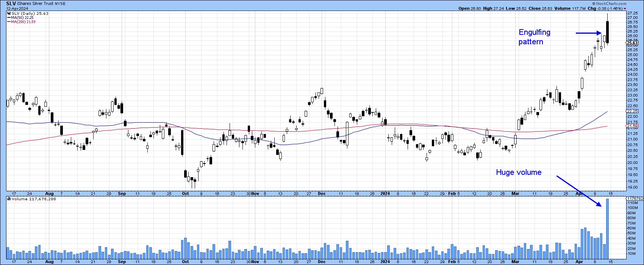Click the boxed 25.63 current price tag
The height and width of the screenshot is (265, 644).
[x=631, y=43]
